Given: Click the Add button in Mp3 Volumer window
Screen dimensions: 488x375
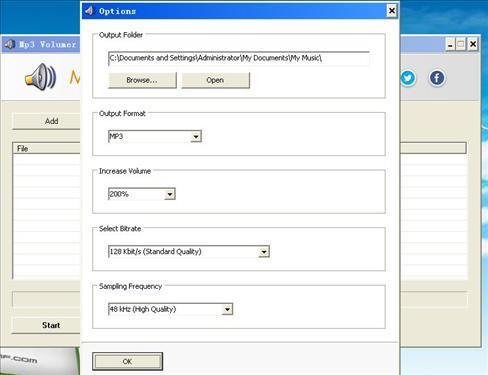Looking at the screenshot, I should click(47, 121).
